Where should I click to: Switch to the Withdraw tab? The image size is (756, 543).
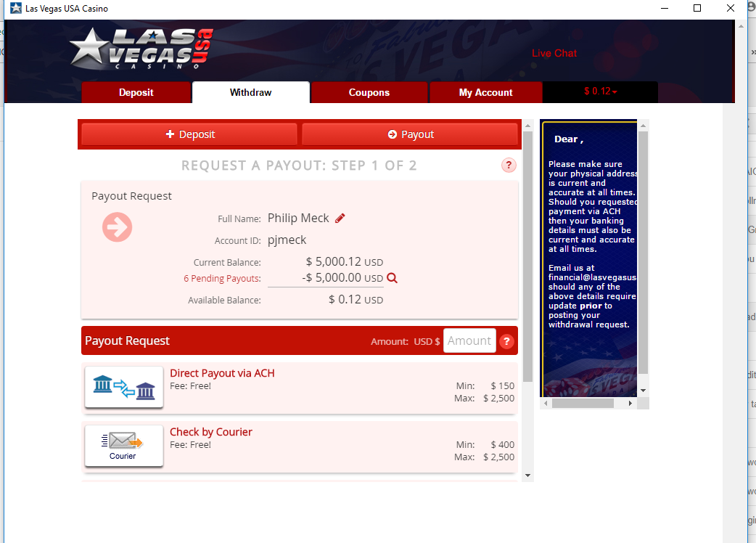pos(251,93)
